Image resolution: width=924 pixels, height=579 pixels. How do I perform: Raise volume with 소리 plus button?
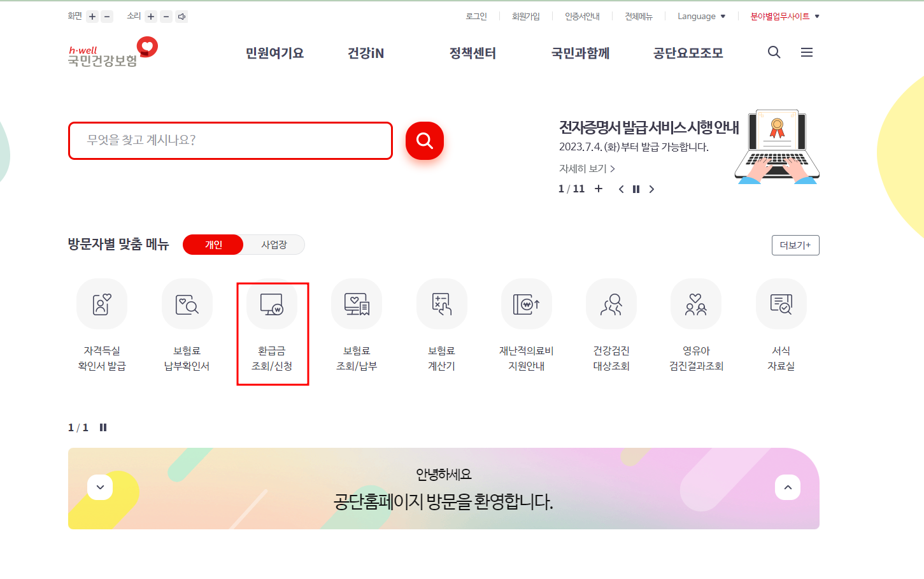pos(151,17)
